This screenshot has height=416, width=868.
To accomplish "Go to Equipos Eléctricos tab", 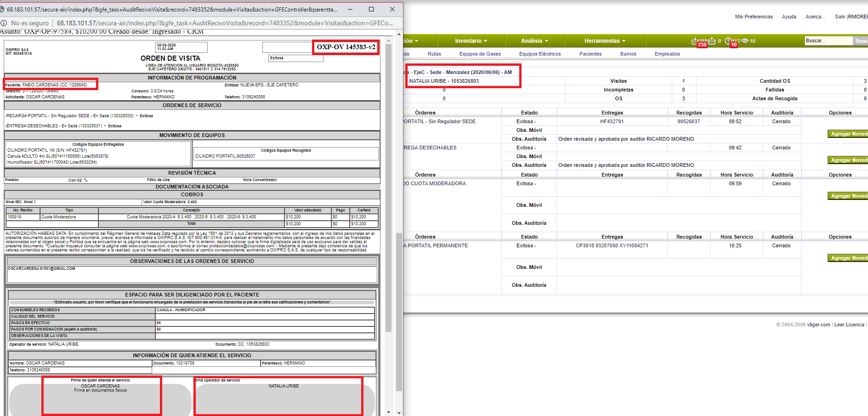I will [540, 54].
